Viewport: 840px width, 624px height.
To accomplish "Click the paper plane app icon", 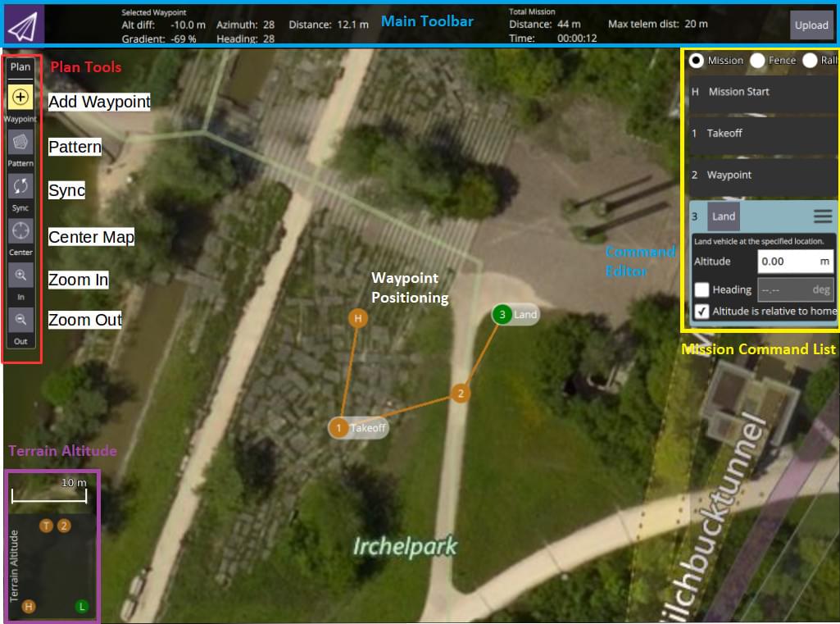I will point(22,25).
